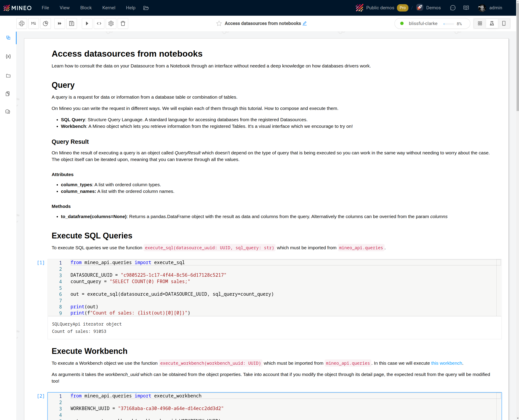Image resolution: width=519 pixels, height=420 pixels.
Task: Click the Pro badge
Action: (402, 8)
